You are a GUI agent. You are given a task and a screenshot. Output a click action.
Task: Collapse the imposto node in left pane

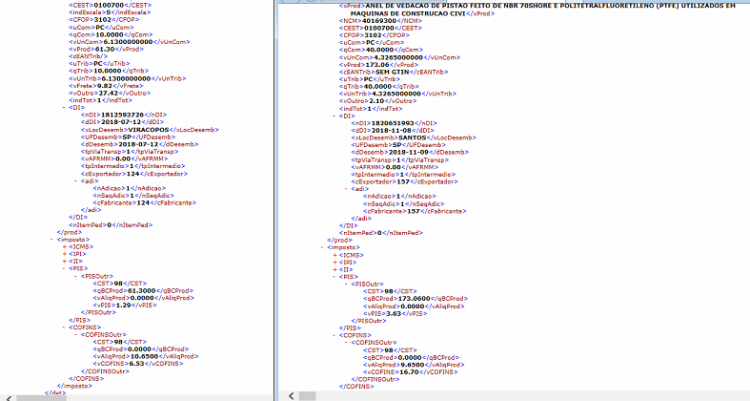tap(52, 239)
